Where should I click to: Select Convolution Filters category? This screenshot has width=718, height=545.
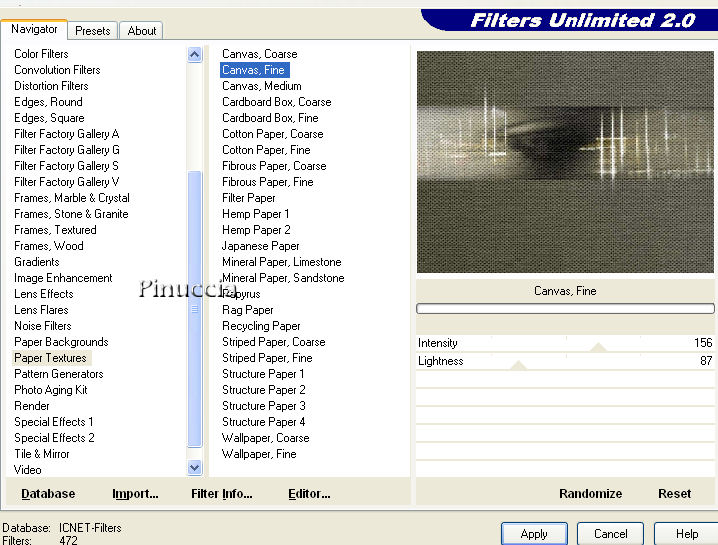tap(57, 70)
